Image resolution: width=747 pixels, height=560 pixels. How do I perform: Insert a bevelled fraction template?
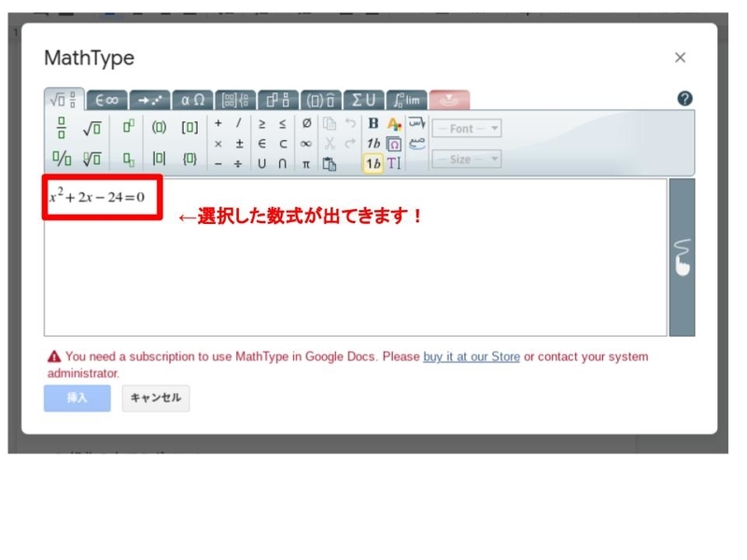tap(62, 158)
